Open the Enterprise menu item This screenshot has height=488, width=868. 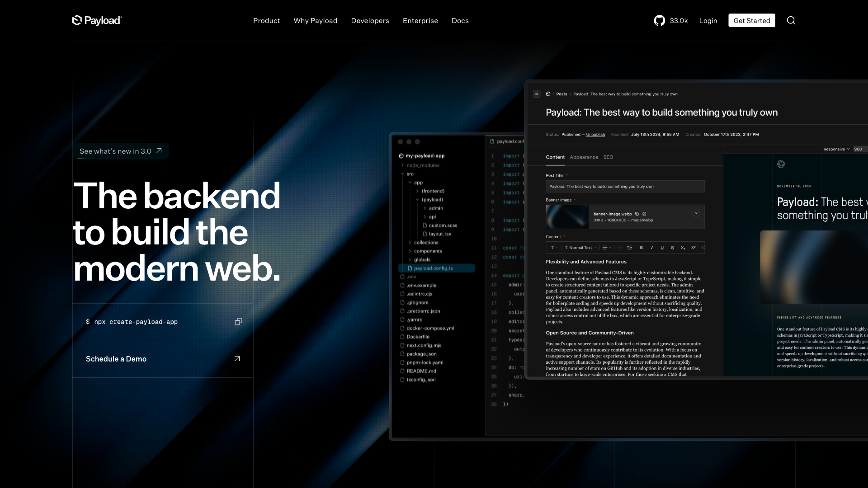(420, 21)
